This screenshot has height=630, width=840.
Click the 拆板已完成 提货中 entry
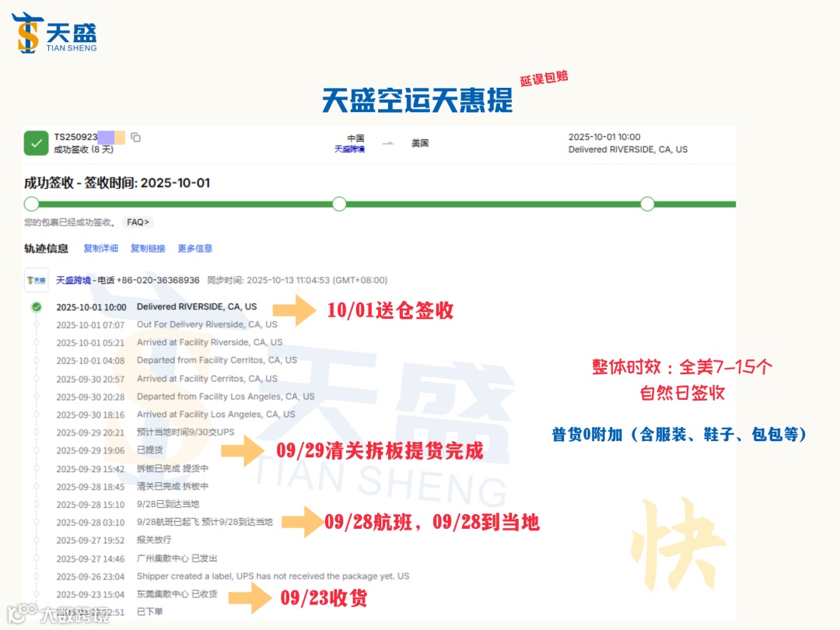pyautogui.click(x=173, y=469)
